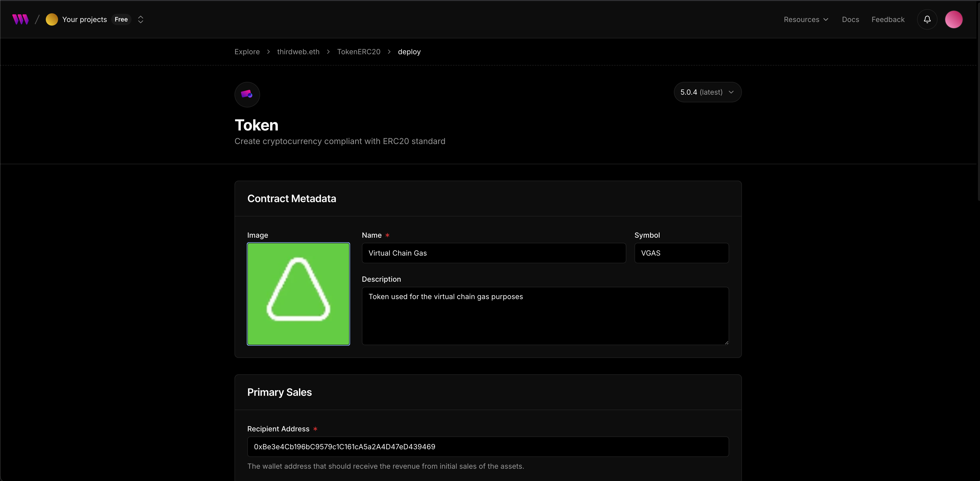Image resolution: width=980 pixels, height=481 pixels.
Task: Click the green triangle contract image
Action: (298, 294)
